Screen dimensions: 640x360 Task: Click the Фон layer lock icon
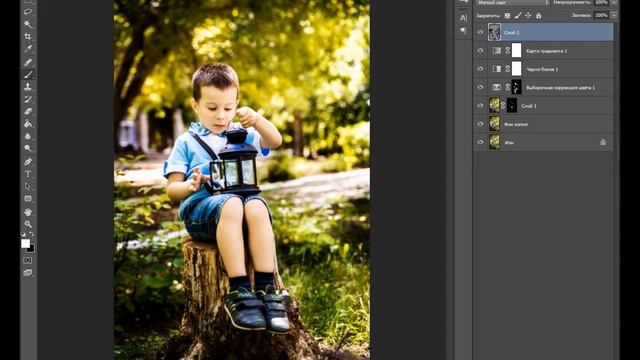pos(603,142)
